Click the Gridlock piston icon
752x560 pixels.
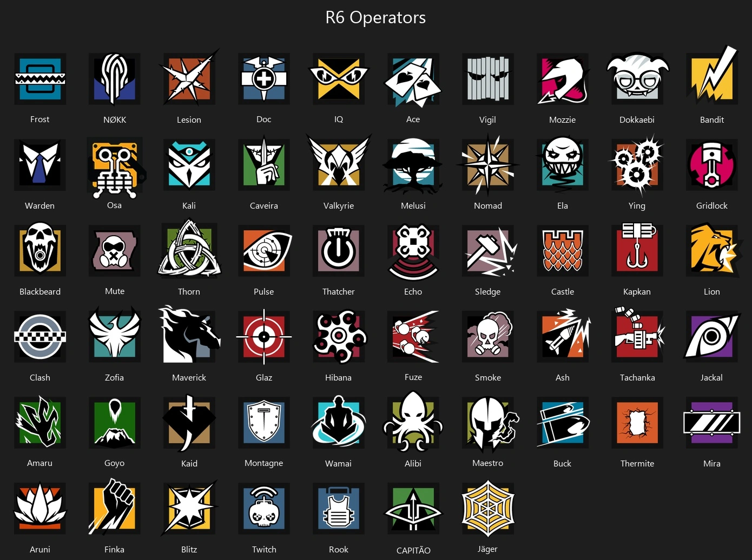pos(712,165)
